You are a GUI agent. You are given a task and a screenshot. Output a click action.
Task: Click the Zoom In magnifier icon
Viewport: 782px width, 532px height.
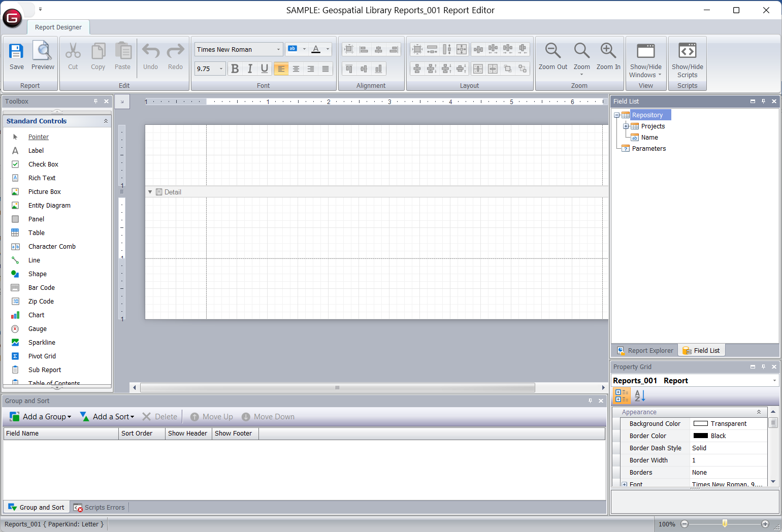point(608,51)
